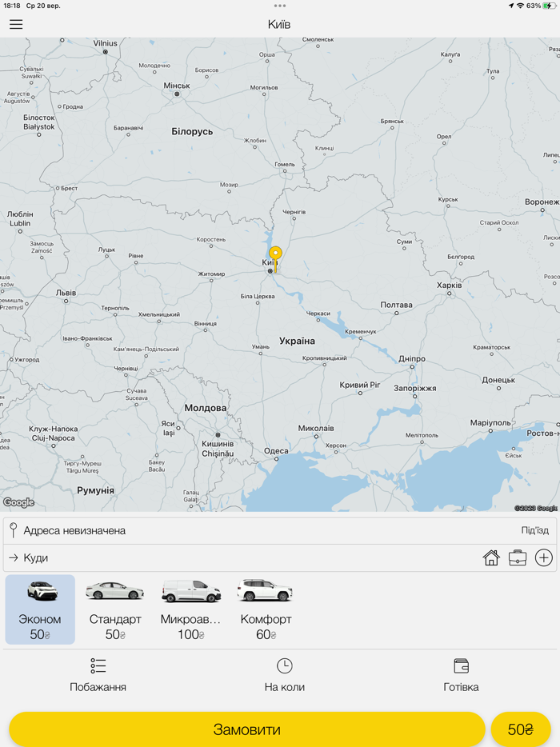Tap the Кривий Ріг label on map
Screen dimensions: 560x747
click(x=360, y=385)
